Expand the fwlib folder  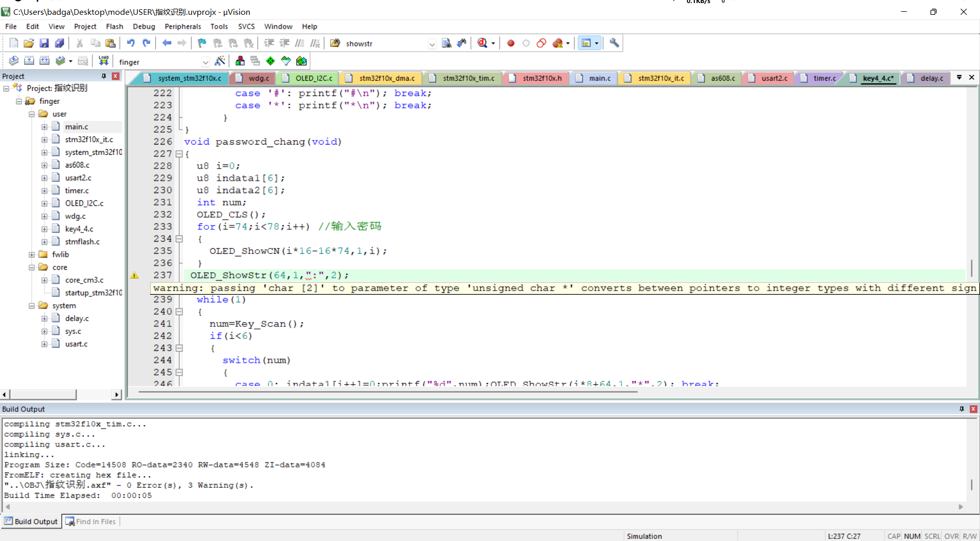[x=32, y=254]
